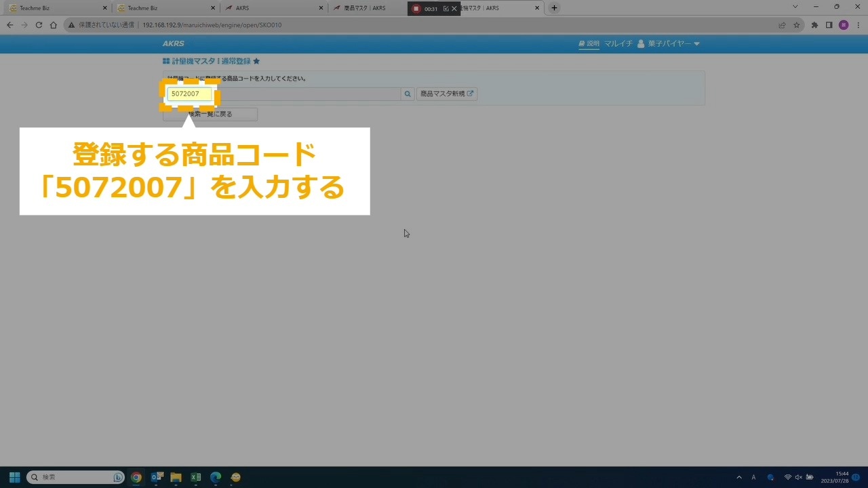Stop the screen recording with the red button
The width and height of the screenshot is (868, 488).
click(416, 9)
